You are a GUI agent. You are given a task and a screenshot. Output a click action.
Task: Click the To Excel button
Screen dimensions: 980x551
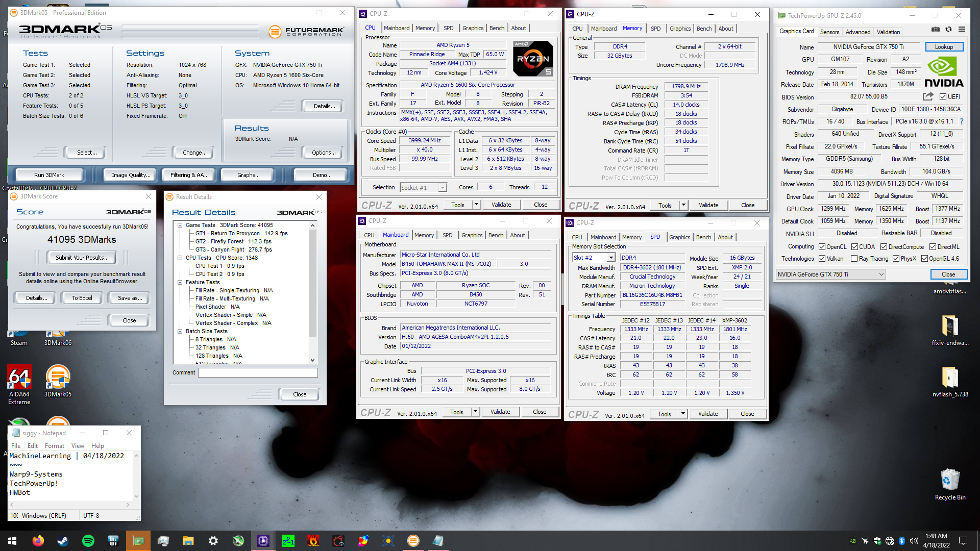click(82, 298)
